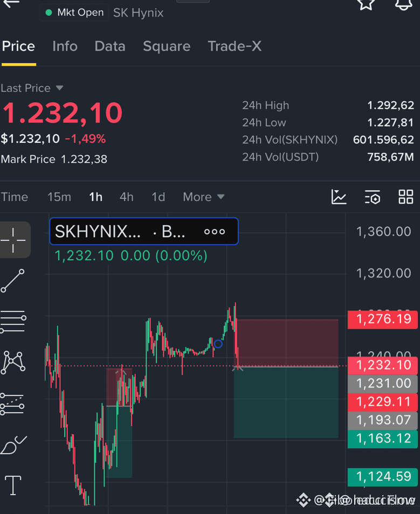The image size is (420, 514).
Task: Click the -1,49% change percentage
Action: click(x=85, y=139)
